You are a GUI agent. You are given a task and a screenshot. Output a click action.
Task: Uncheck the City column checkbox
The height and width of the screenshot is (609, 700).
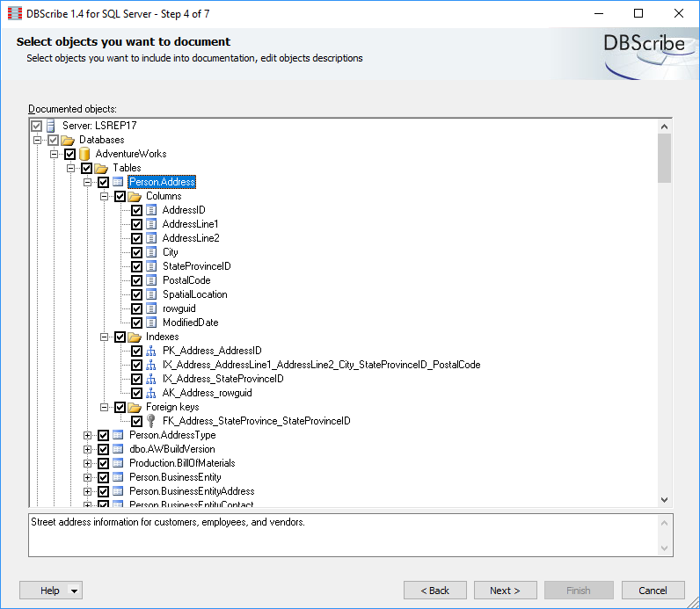136,252
